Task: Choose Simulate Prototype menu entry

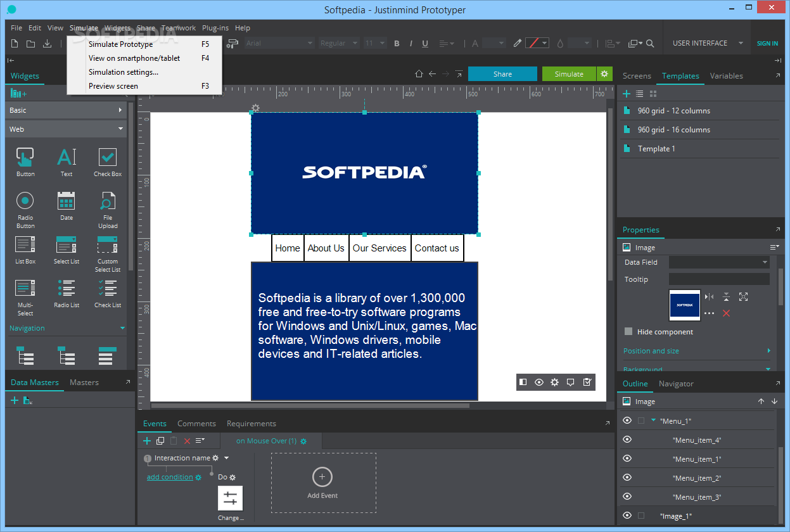Action: (x=144, y=44)
